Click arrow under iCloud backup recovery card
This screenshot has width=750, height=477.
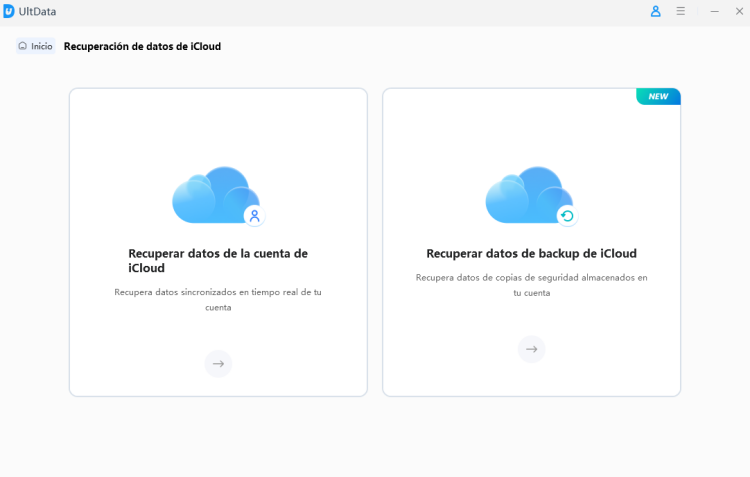tap(531, 349)
